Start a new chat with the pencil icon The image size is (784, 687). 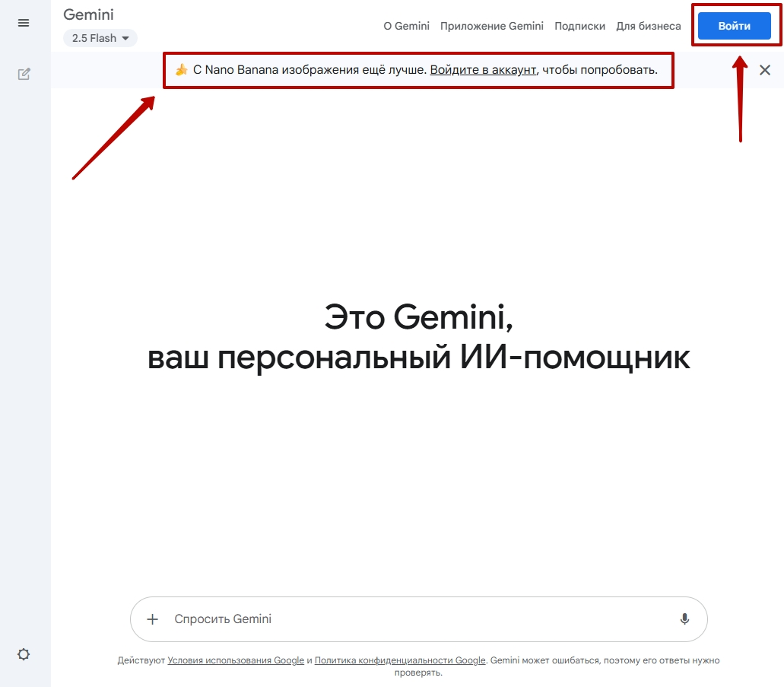pos(24,74)
